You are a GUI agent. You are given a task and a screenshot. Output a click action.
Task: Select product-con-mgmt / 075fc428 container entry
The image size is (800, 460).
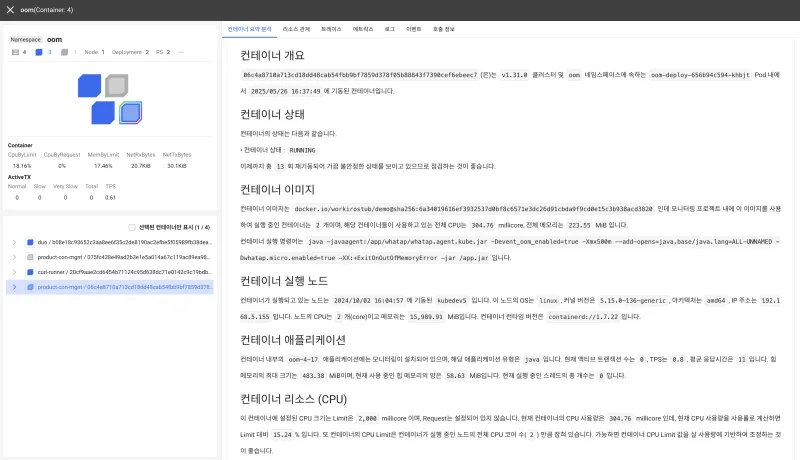[123, 257]
